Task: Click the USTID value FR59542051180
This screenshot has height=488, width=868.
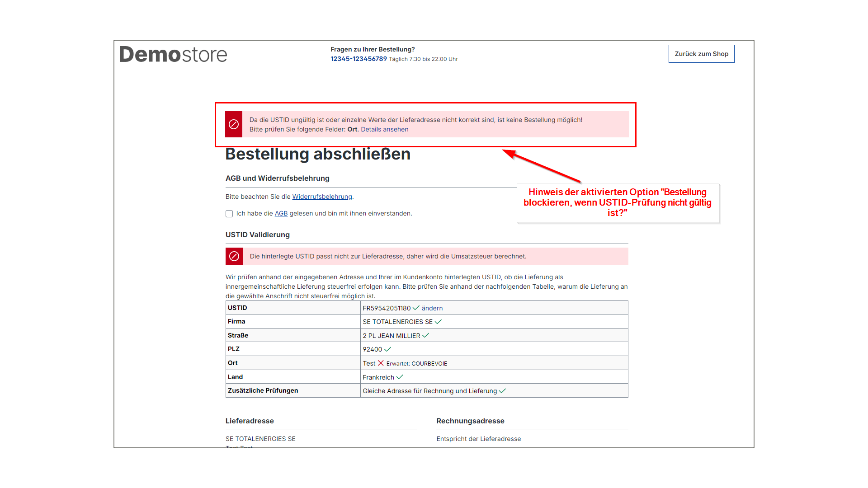Action: (387, 308)
